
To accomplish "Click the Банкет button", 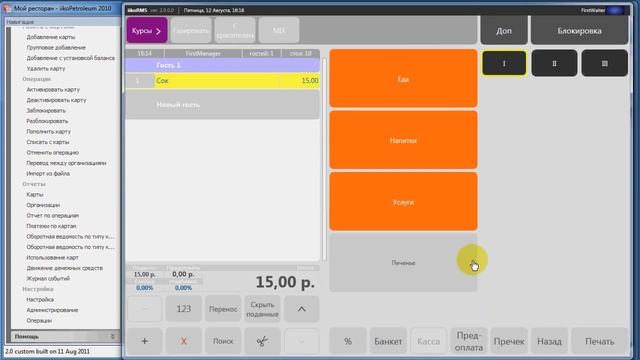I will [388, 341].
